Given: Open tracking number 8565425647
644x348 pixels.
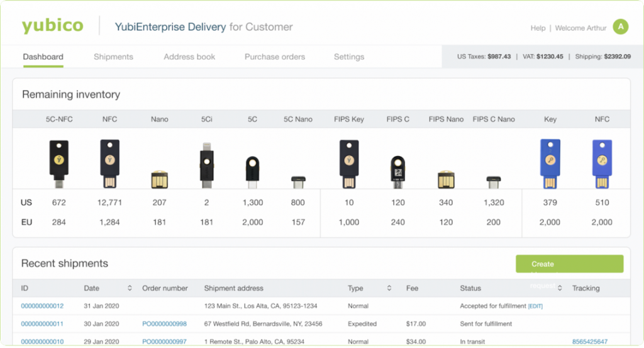Looking at the screenshot, I should coord(590,342).
